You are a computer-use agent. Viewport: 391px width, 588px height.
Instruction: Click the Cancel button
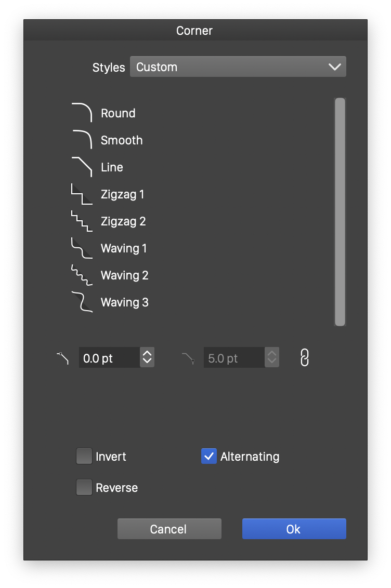(169, 529)
